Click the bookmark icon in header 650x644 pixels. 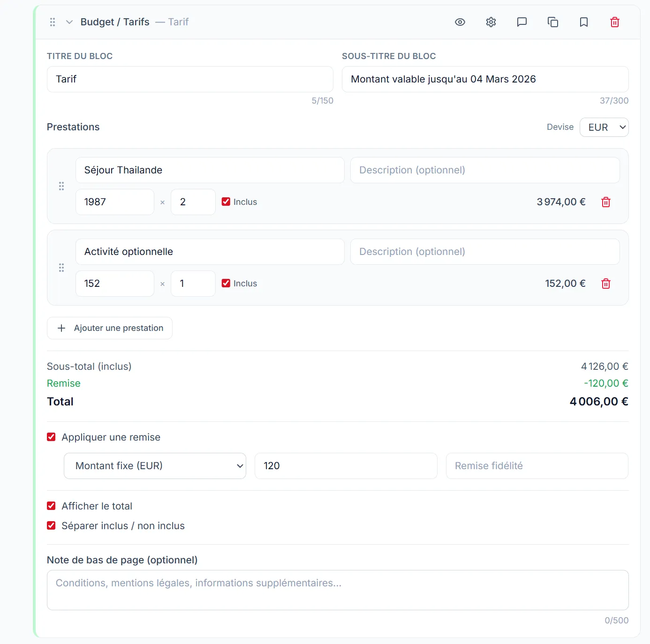[x=584, y=22]
